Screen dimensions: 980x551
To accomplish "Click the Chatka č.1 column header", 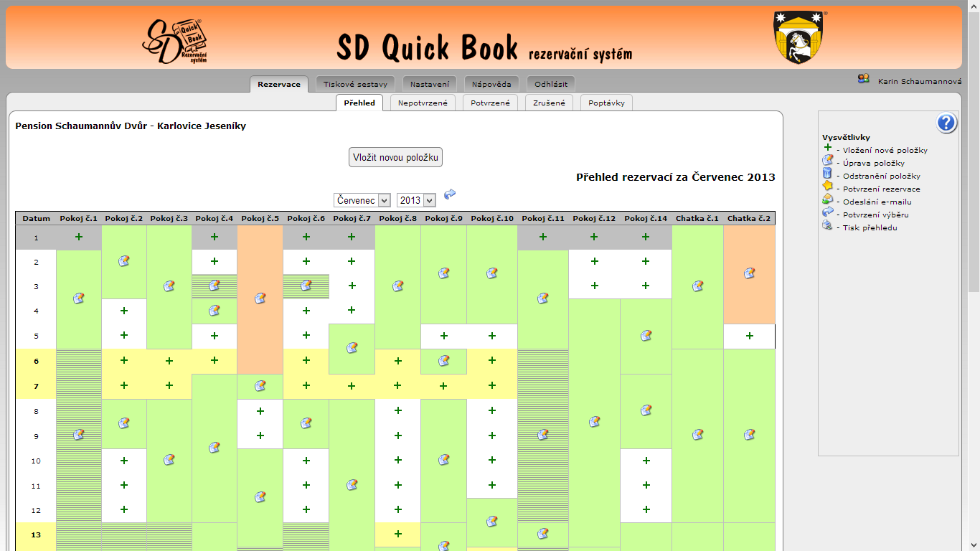I will 698,218.
